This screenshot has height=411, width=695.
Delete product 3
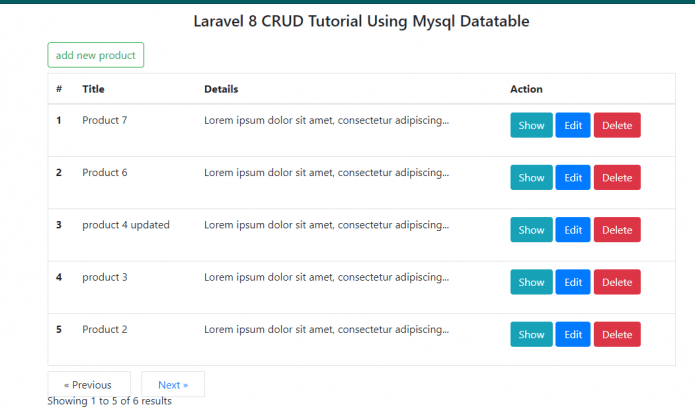click(x=617, y=282)
